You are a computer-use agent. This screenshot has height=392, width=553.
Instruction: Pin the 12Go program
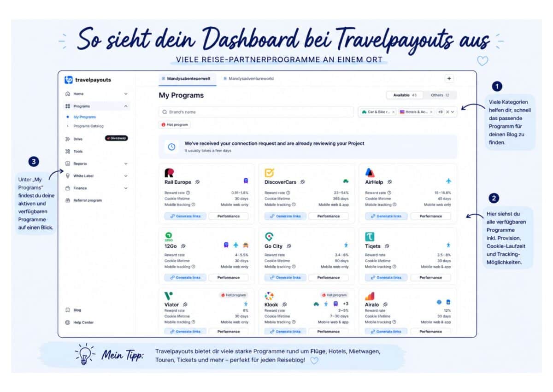(x=183, y=246)
